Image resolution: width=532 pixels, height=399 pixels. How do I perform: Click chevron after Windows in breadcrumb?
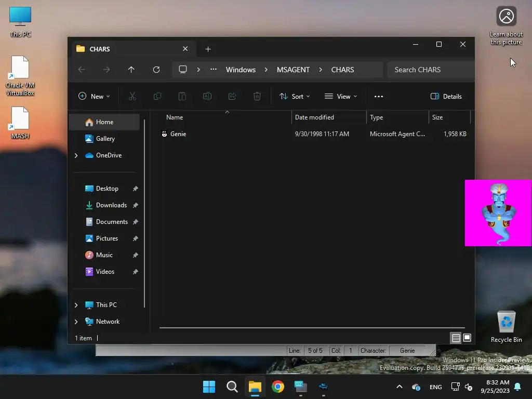[x=266, y=70]
